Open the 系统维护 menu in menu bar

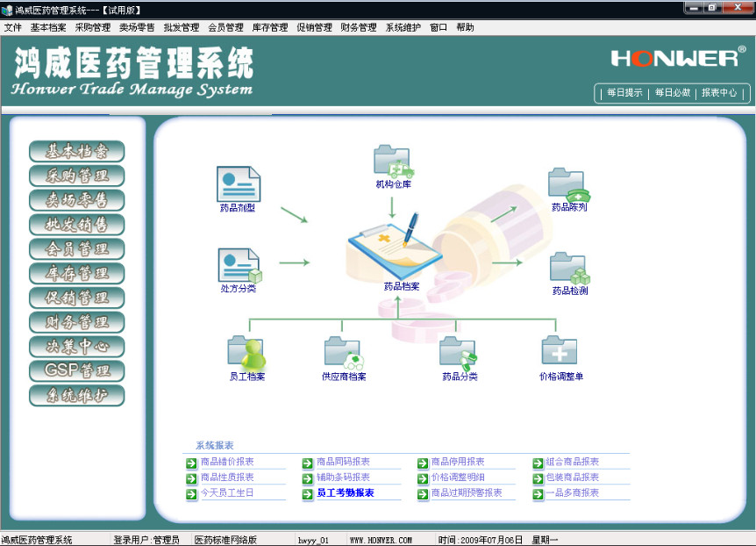coord(403,27)
